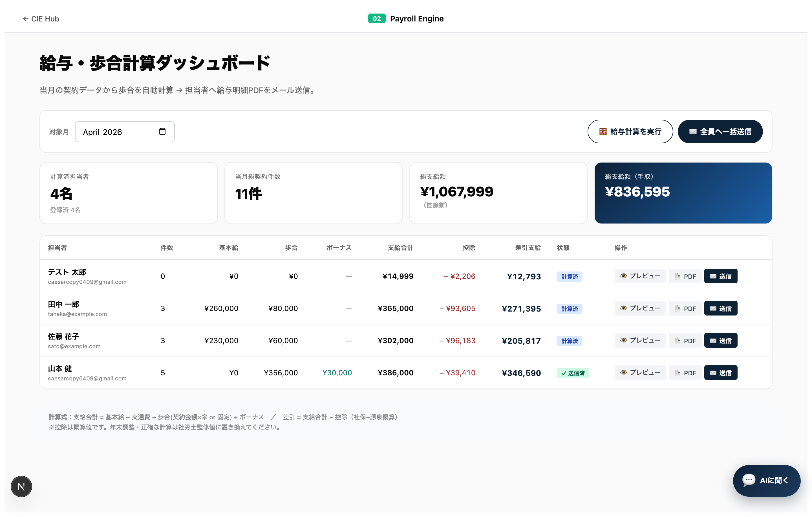Send payslip to 佐藤 花子
The height and width of the screenshot is (517, 812).
[721, 341]
